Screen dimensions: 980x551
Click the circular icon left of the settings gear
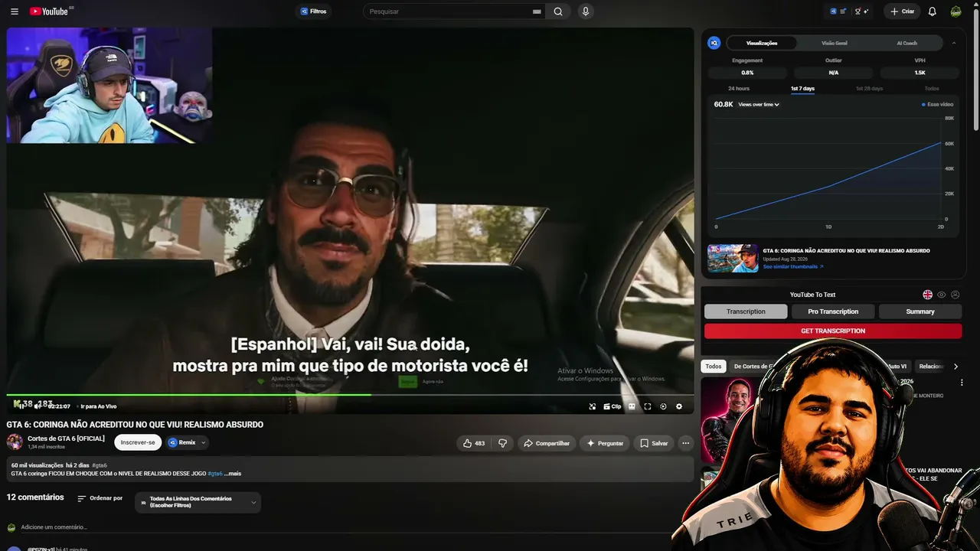click(x=663, y=406)
